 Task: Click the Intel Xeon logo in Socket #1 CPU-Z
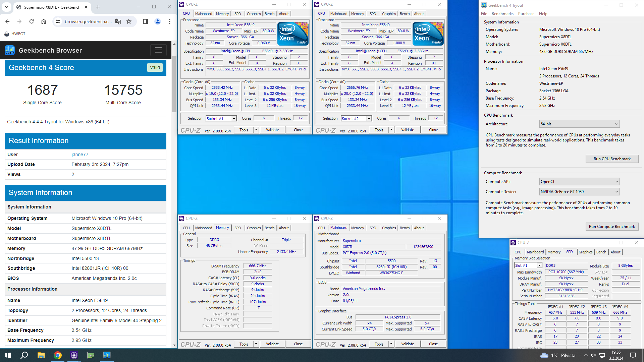[x=293, y=34]
